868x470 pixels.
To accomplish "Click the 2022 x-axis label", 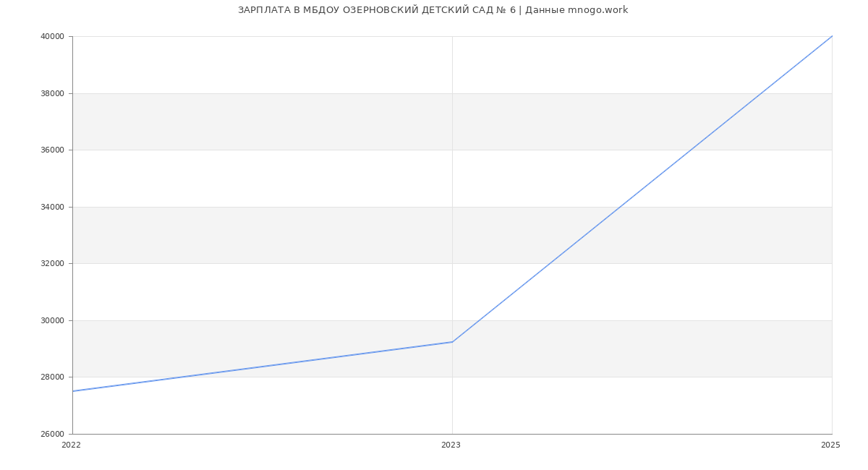I will 72,445.
